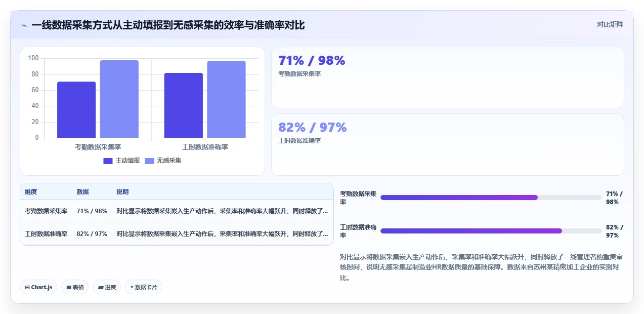Toggle the 主动填报 legend swatch
Viewport: 644px width, 314px height.
coord(108,161)
